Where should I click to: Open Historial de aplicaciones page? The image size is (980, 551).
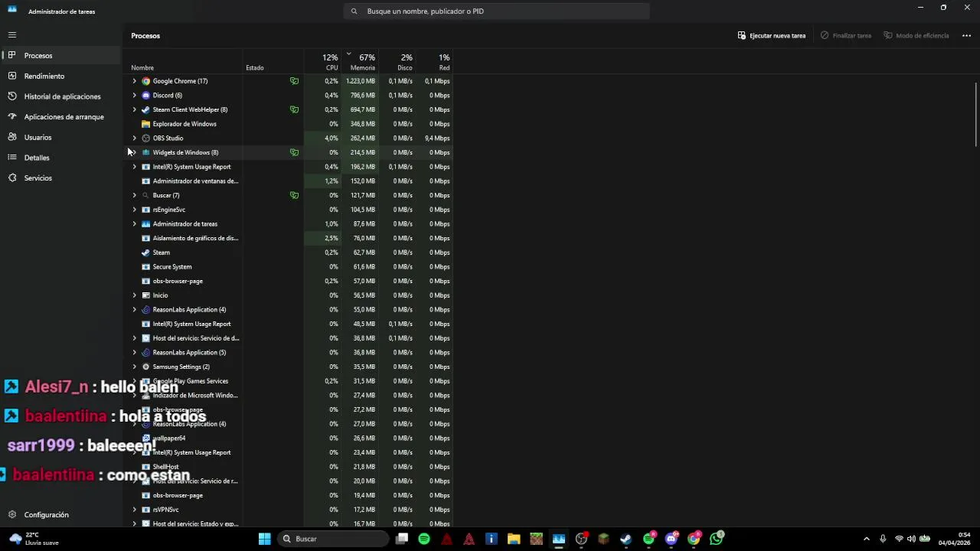click(60, 96)
